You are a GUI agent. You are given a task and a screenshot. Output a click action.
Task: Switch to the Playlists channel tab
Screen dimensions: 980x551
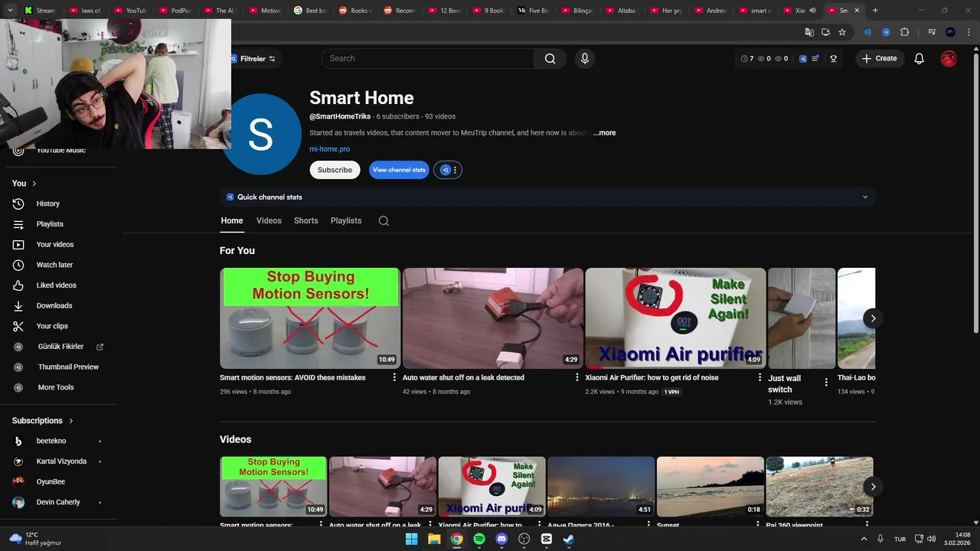pos(346,220)
